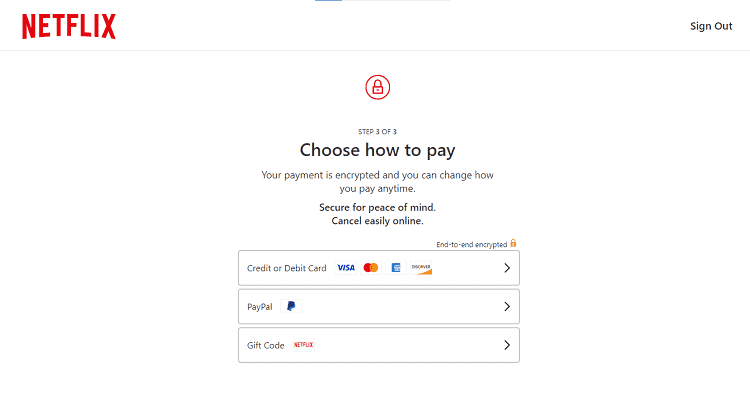Viewport: 750px width, 420px height.
Task: Click the red padlock circle icon
Action: click(377, 87)
